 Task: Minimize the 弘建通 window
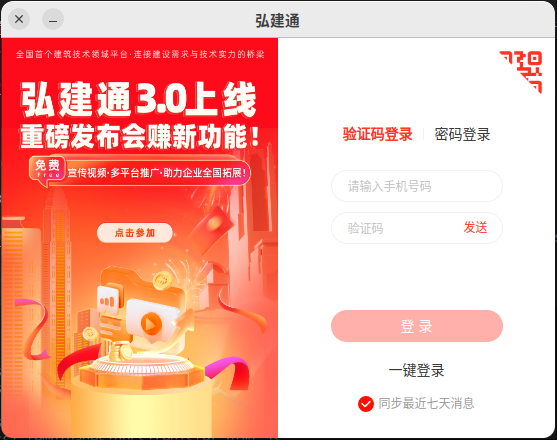tap(53, 19)
